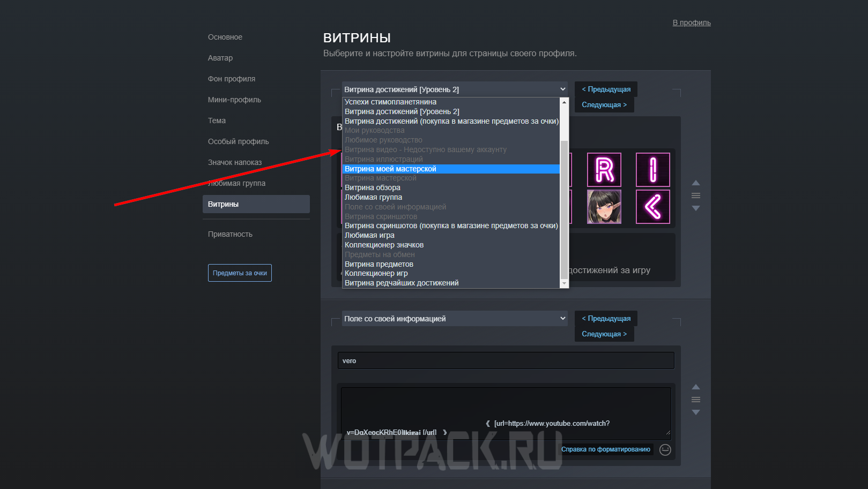Click the neon exclamation mark achievement icon
The width and height of the screenshot is (868, 489).
[x=652, y=170]
